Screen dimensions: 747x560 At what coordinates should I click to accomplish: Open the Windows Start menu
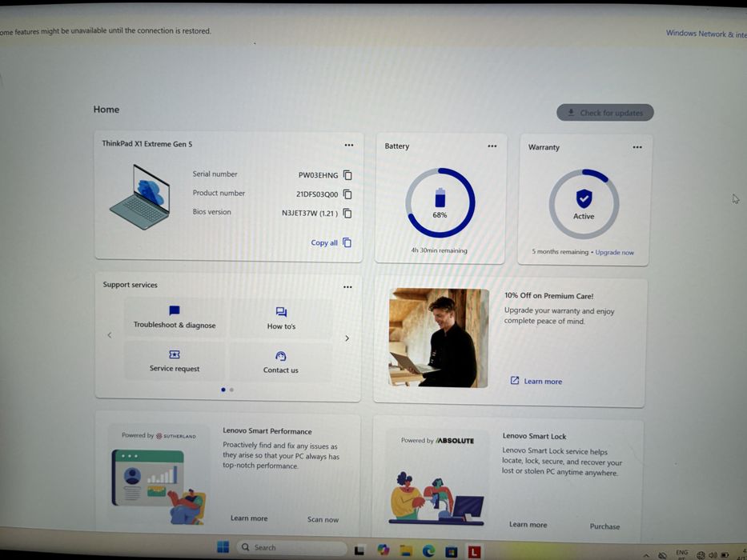223,546
